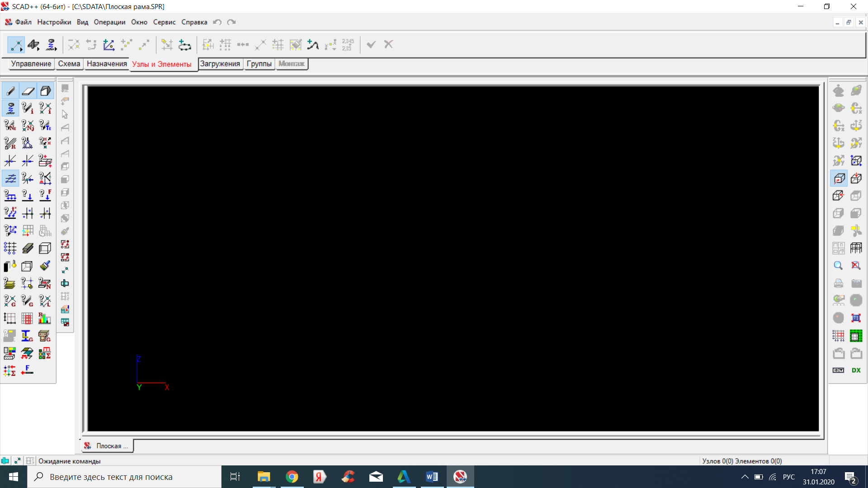
Task: Toggle load values F filter
Action: (45, 196)
